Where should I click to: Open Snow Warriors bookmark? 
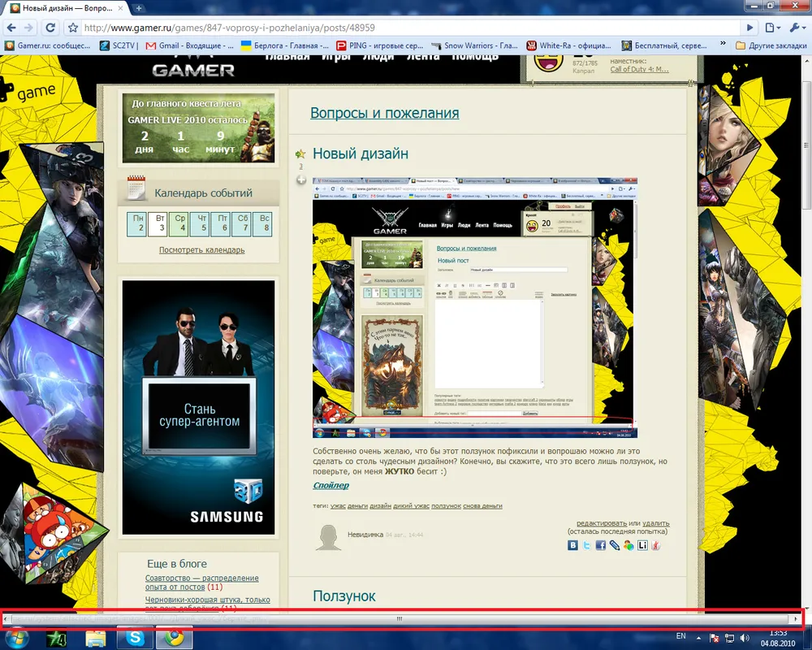coord(474,45)
